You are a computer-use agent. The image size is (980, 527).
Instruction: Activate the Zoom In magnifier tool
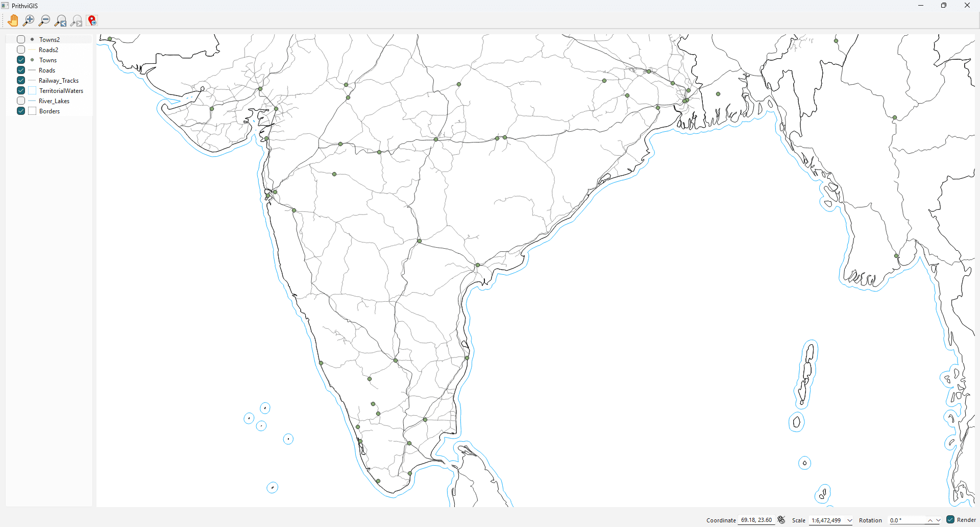click(x=29, y=20)
